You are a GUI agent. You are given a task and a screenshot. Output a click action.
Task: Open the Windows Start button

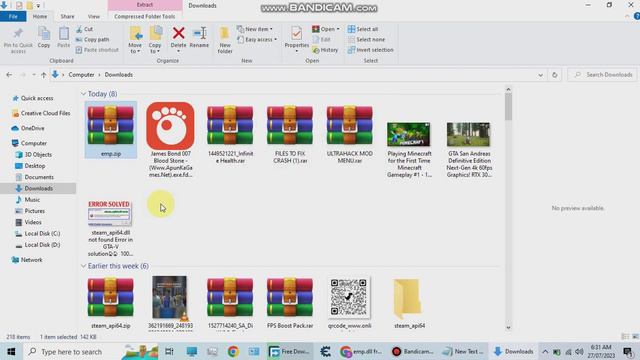11,351
